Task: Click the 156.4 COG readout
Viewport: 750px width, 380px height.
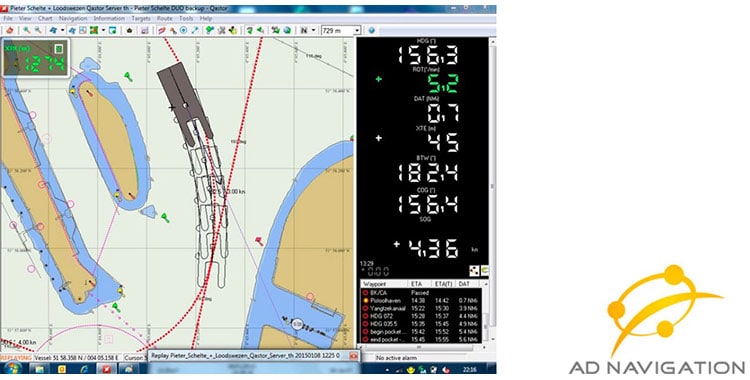Action: (x=428, y=203)
